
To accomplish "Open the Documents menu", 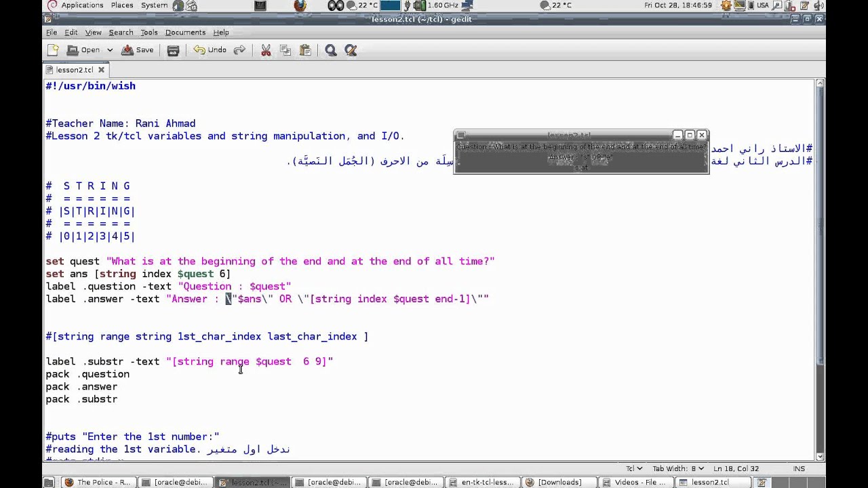I will point(185,32).
